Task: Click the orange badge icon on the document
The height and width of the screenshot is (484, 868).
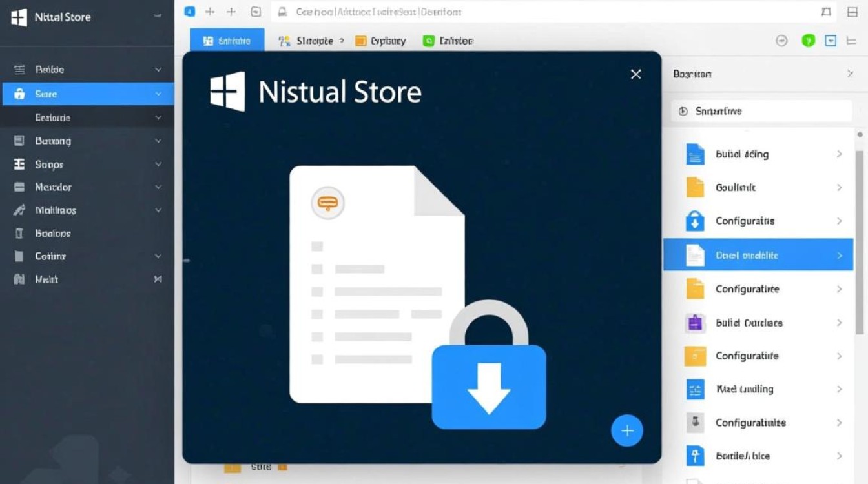Action: (327, 203)
